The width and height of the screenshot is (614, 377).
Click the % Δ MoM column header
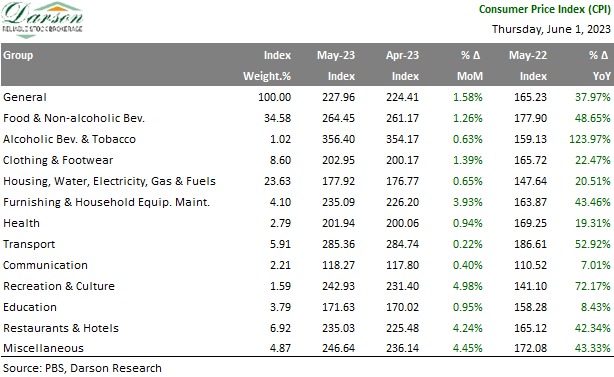click(x=470, y=65)
